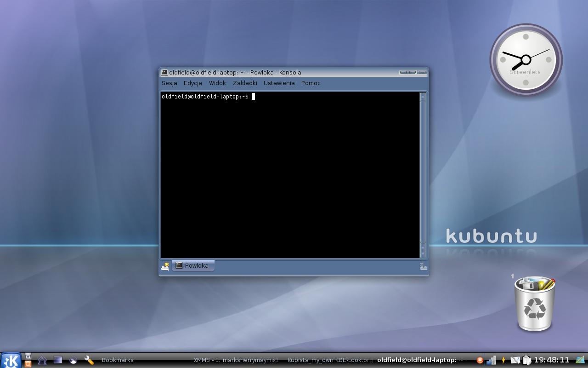Open the home folder panel icon
The height and width of the screenshot is (368, 588).
point(42,360)
